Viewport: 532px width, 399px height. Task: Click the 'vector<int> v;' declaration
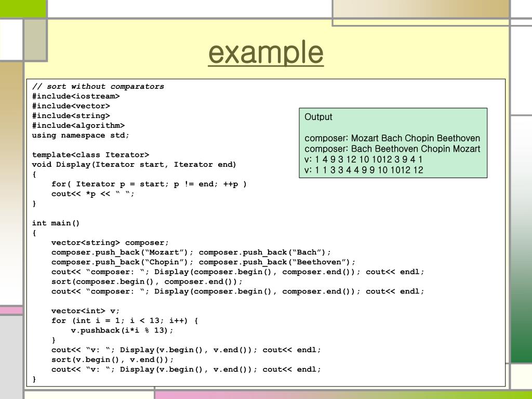point(86,311)
